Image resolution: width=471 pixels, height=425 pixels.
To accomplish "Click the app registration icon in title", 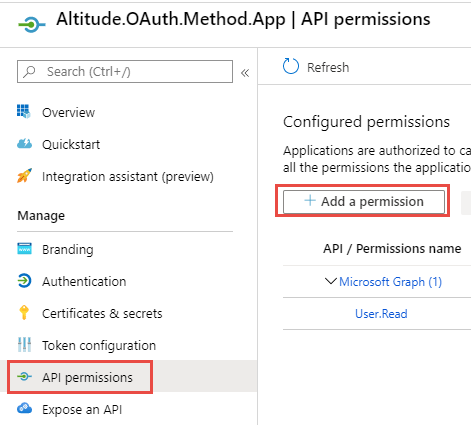I will pos(32,24).
